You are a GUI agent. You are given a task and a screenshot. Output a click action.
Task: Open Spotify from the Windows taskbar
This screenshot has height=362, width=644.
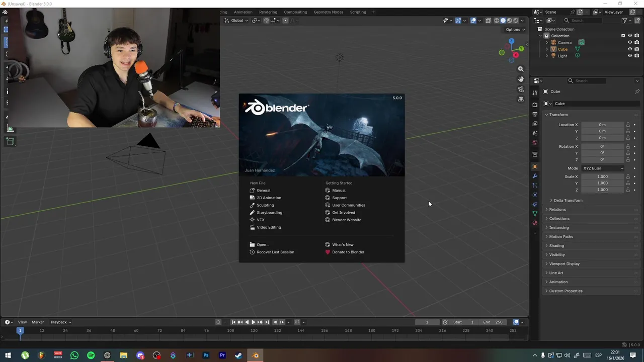pyautogui.click(x=91, y=355)
